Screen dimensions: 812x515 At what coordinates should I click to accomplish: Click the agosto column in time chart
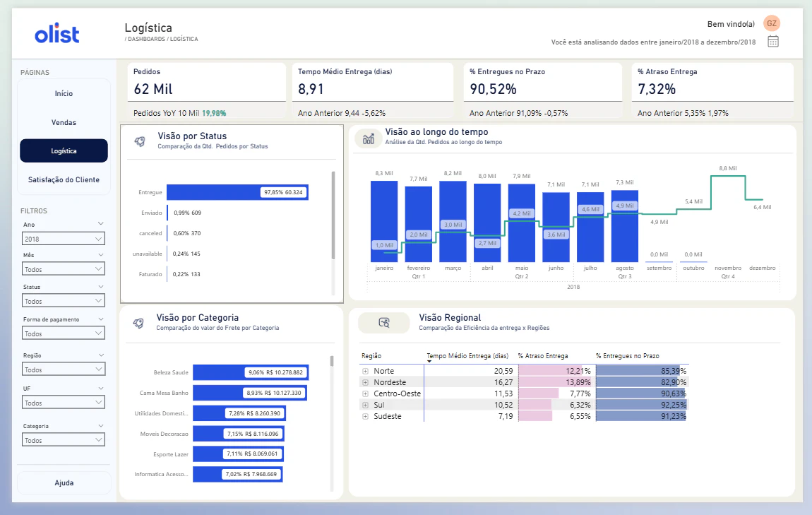point(625,226)
